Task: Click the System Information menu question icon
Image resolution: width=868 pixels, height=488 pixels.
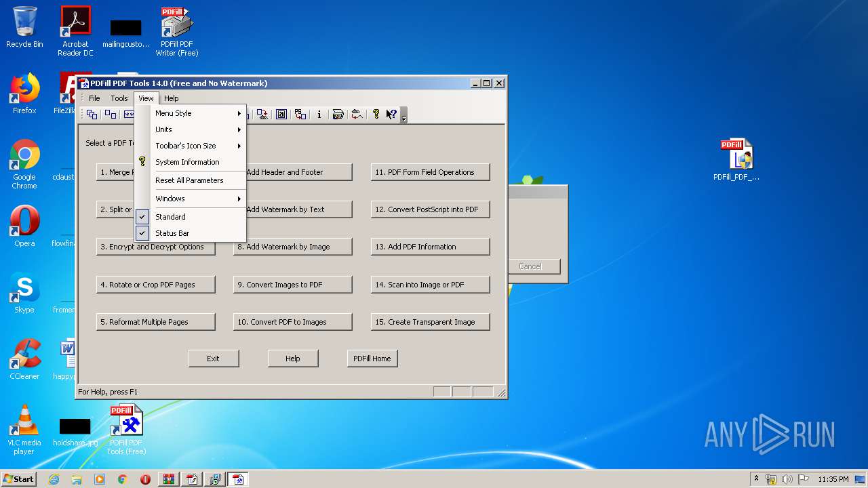Action: click(x=142, y=162)
